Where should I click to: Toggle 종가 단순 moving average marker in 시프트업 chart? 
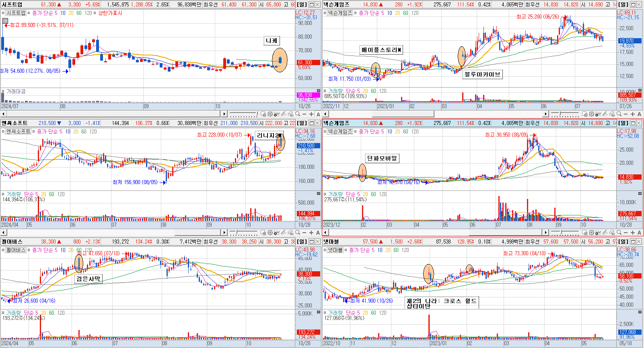click(x=29, y=13)
